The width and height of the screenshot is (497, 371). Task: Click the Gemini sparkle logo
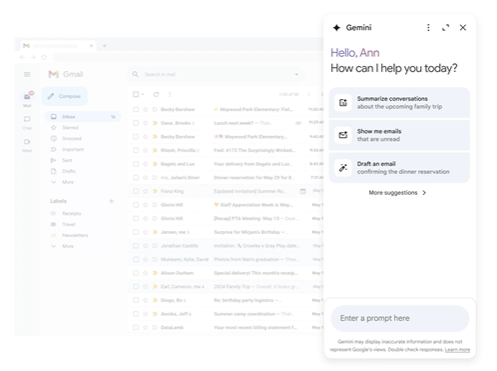pyautogui.click(x=337, y=28)
